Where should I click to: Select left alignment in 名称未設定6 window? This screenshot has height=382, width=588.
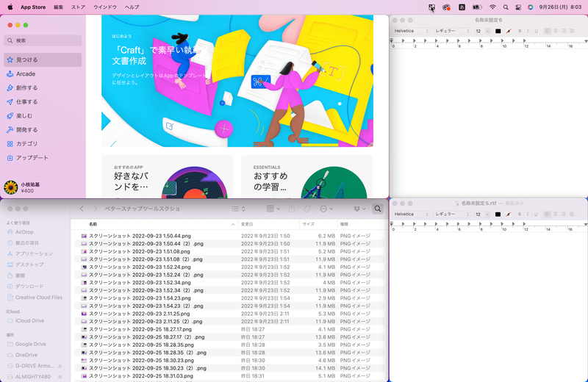click(x=548, y=31)
